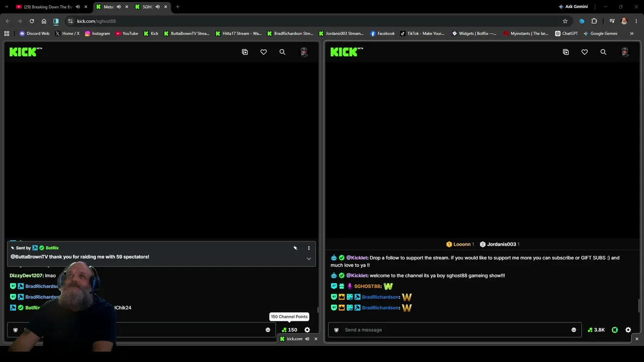Image resolution: width=644 pixels, height=362 pixels.
Task: Click the Kick logo in the right pane
Action: (x=346, y=52)
